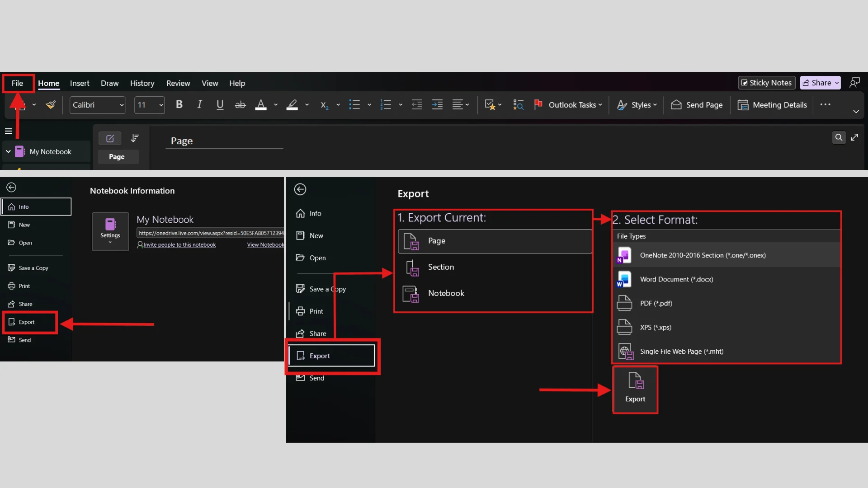Collapse the My Notebook tree item
Image resolution: width=868 pixels, height=488 pixels.
tap(8, 152)
